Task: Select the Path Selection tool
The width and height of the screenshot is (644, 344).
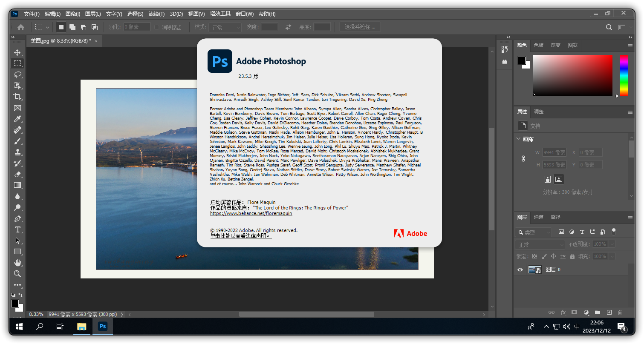Action: (x=17, y=241)
